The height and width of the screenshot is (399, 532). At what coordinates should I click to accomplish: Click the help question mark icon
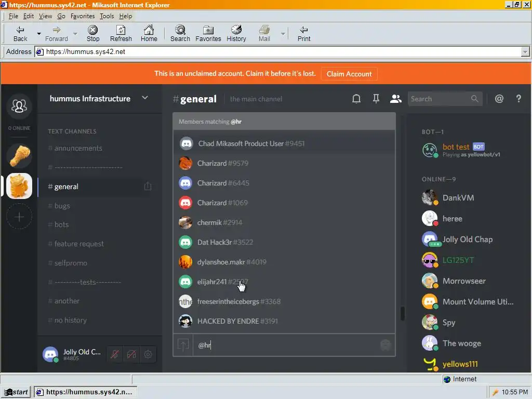[x=518, y=99]
